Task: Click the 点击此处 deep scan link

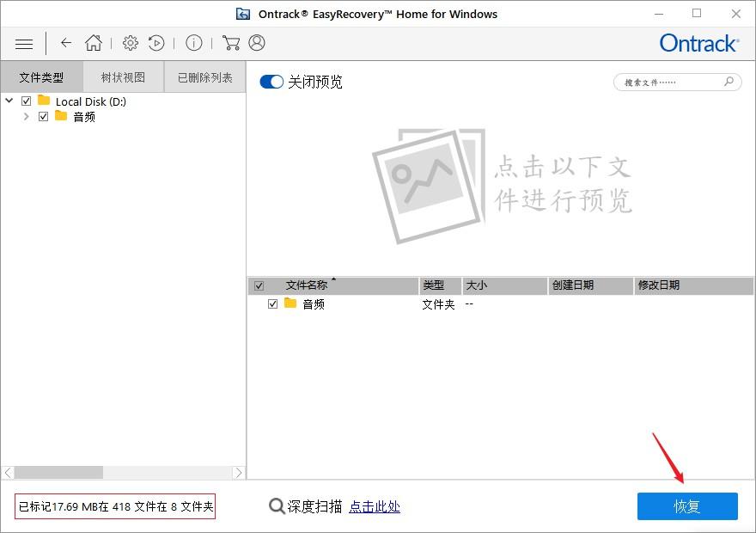Action: pos(375,506)
